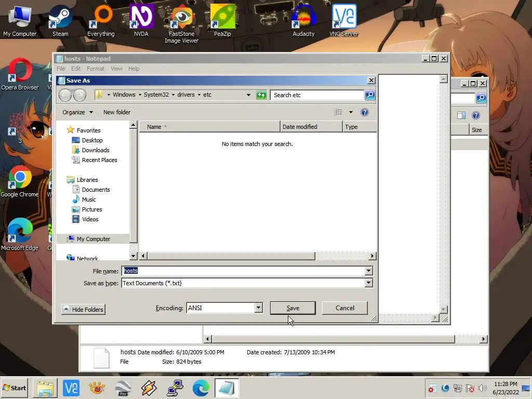Image resolution: width=532 pixels, height=399 pixels.
Task: Launch Google Chrome from the desktop
Action: [20, 181]
